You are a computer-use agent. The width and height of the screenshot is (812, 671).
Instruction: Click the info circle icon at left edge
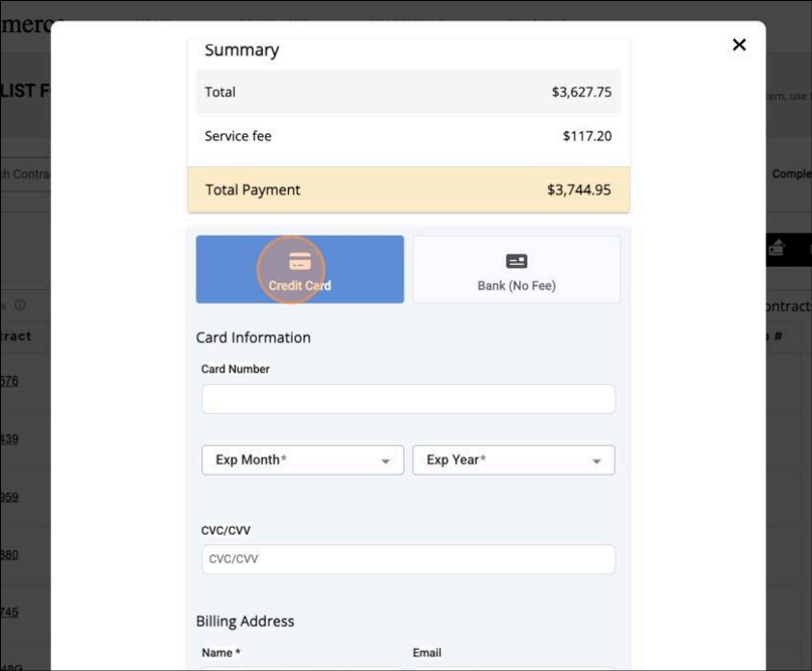pyautogui.click(x=20, y=306)
